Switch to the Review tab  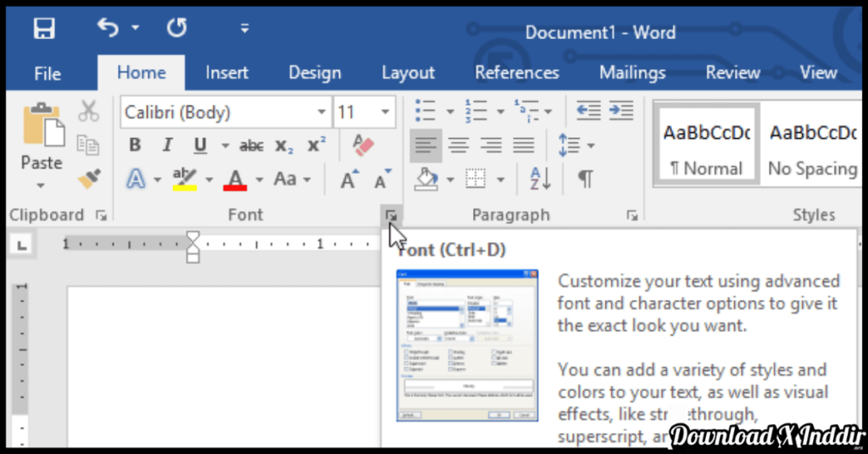pyautogui.click(x=732, y=73)
